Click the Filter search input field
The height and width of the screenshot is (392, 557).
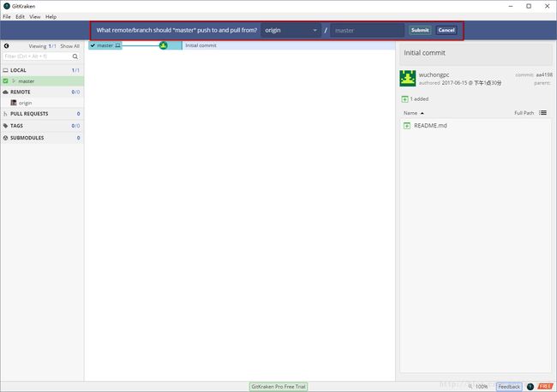pos(37,56)
